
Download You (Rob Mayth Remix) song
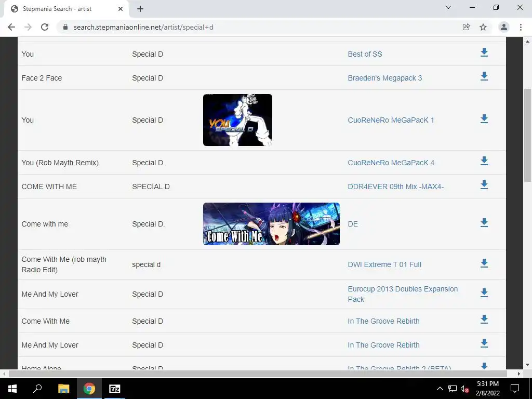484,161
